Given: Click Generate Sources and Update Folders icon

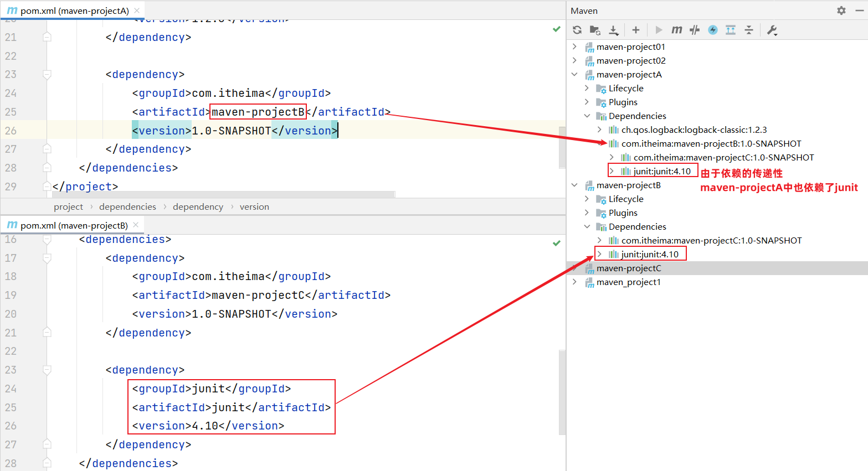Looking at the screenshot, I should tap(595, 30).
